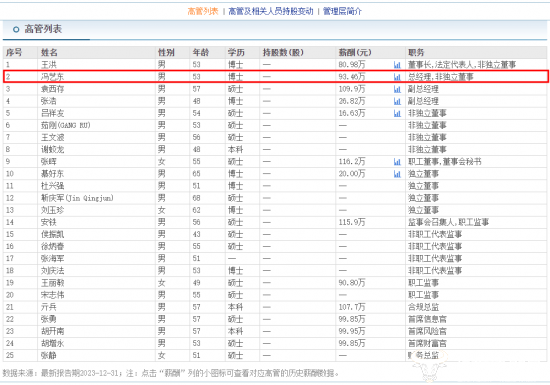Open salary history chart beside 116.2万

coord(397,162)
